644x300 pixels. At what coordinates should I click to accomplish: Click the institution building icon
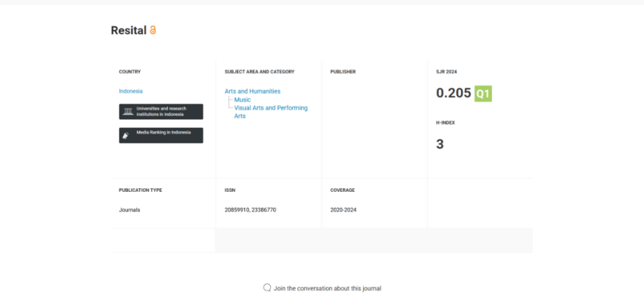[x=128, y=112]
